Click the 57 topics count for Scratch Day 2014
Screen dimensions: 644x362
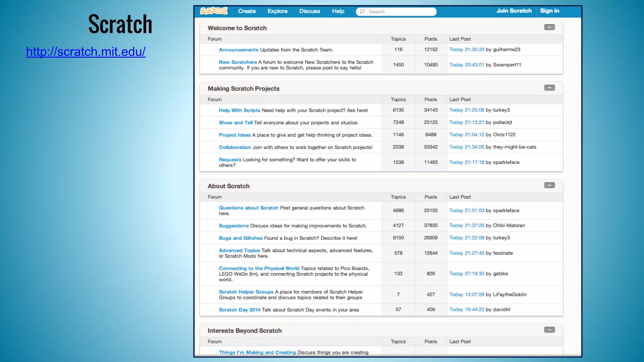pyautogui.click(x=398, y=309)
